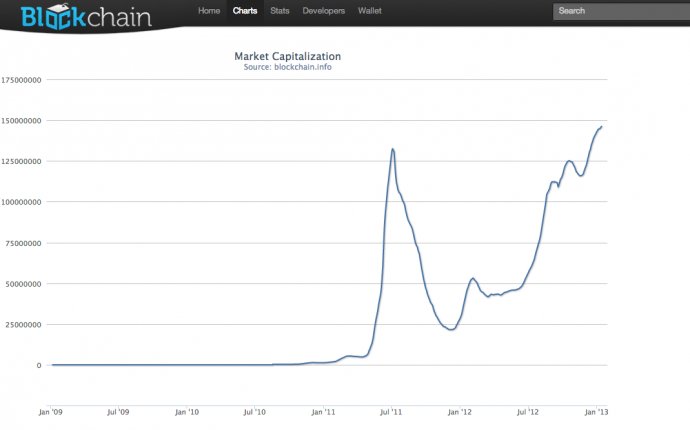The image size is (690, 430).
Task: Click the Jul '10 x-axis label
Action: 255,412
